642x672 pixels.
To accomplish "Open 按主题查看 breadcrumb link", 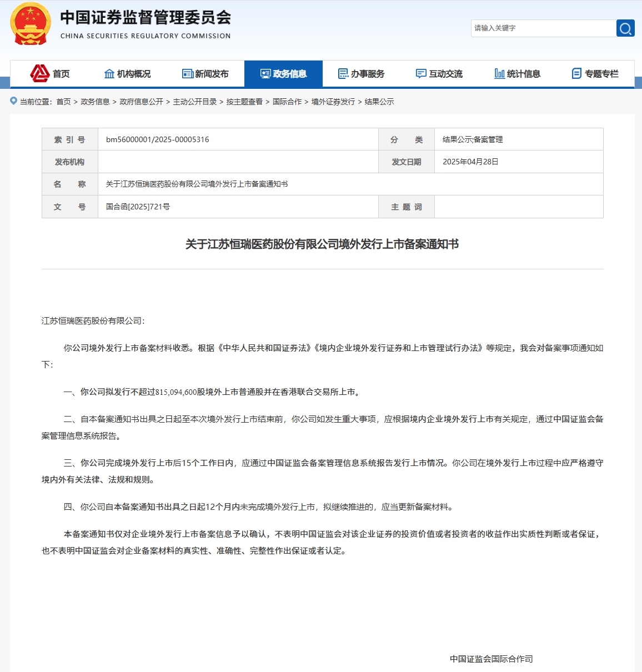I will pyautogui.click(x=245, y=102).
